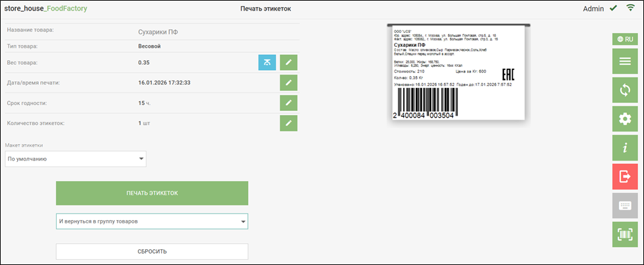Click the store_house_FoodFactory title
The width and height of the screenshot is (644, 265).
pyautogui.click(x=46, y=9)
